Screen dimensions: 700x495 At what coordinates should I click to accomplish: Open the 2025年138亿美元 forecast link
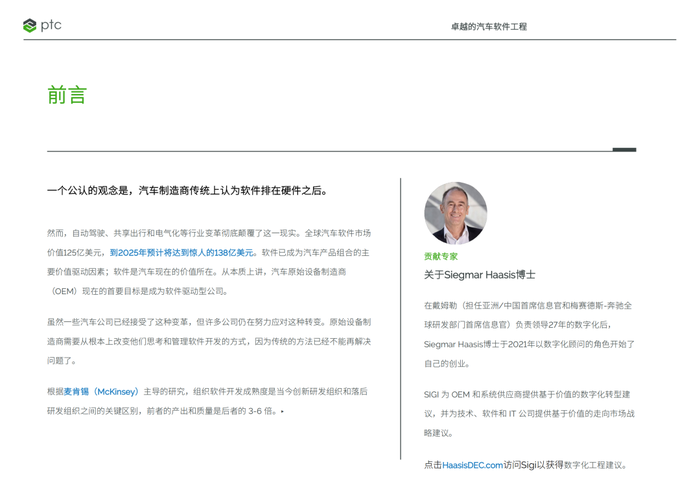point(182,253)
